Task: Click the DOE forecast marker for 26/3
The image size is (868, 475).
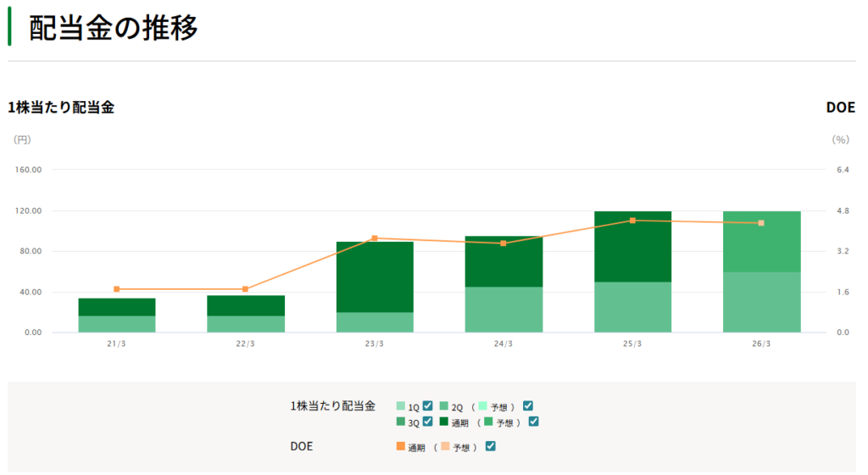Action: point(761,223)
